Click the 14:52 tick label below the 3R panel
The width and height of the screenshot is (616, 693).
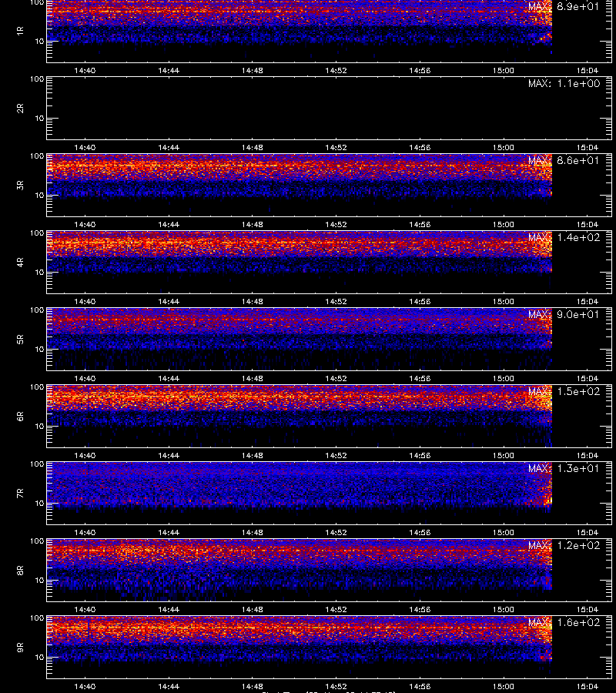336,225
